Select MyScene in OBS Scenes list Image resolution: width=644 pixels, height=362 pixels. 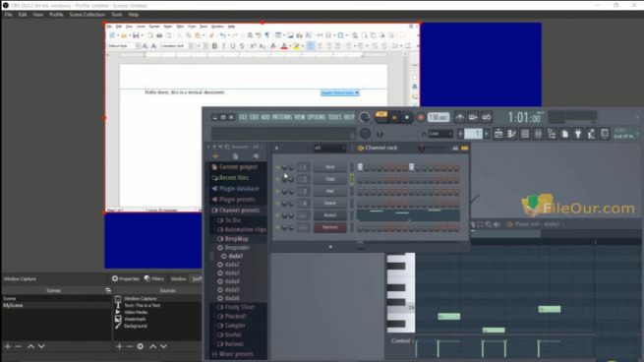(56, 306)
